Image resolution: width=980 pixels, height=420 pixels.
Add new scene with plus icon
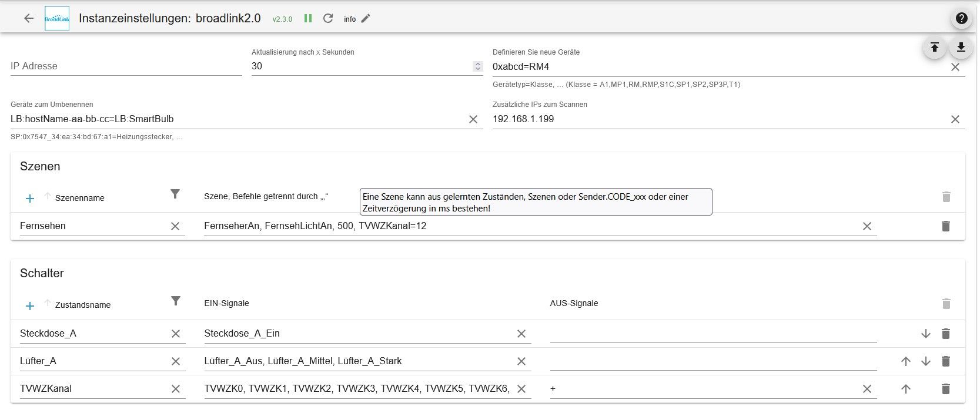30,199
